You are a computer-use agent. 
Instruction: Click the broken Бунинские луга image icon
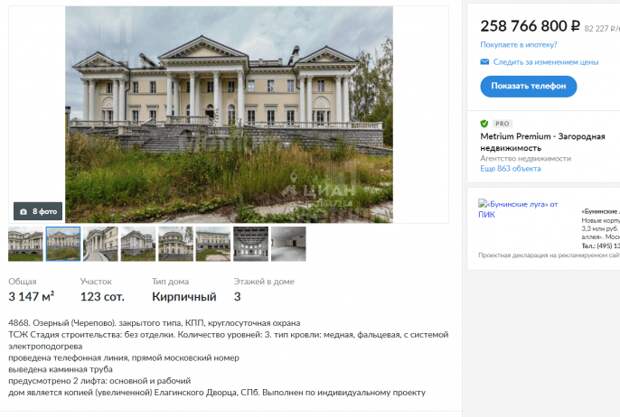482,204
